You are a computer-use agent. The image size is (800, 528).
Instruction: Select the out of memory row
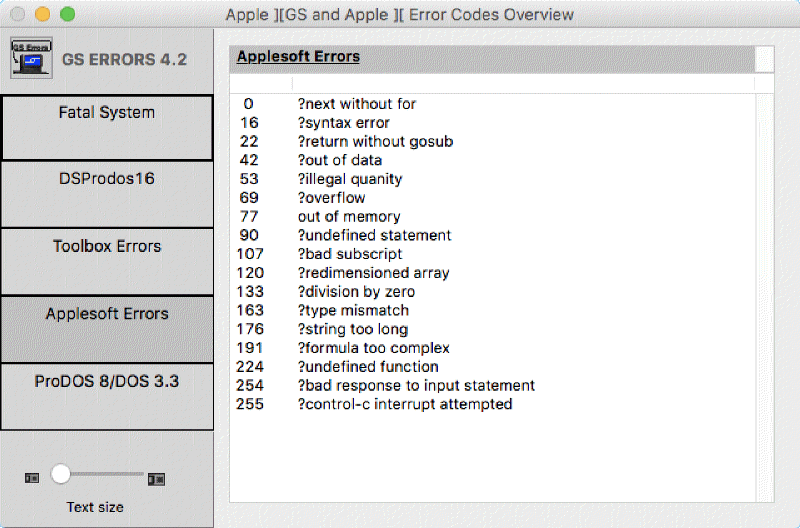492,217
